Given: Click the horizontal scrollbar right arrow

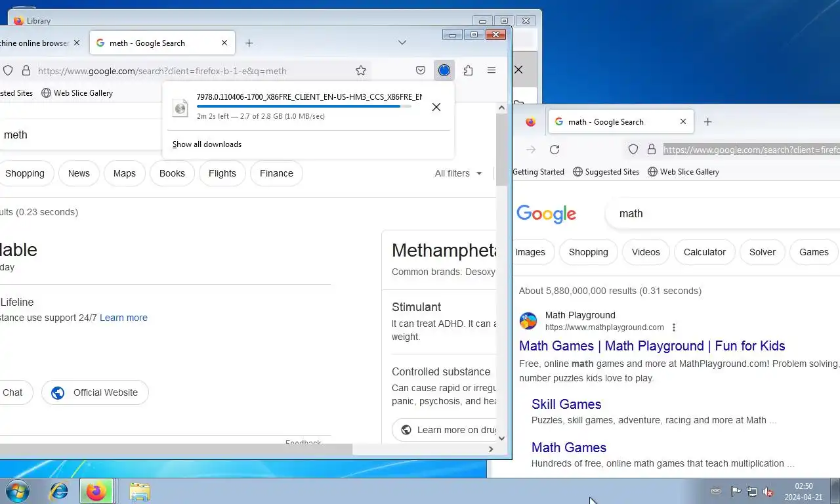Looking at the screenshot, I should [490, 449].
